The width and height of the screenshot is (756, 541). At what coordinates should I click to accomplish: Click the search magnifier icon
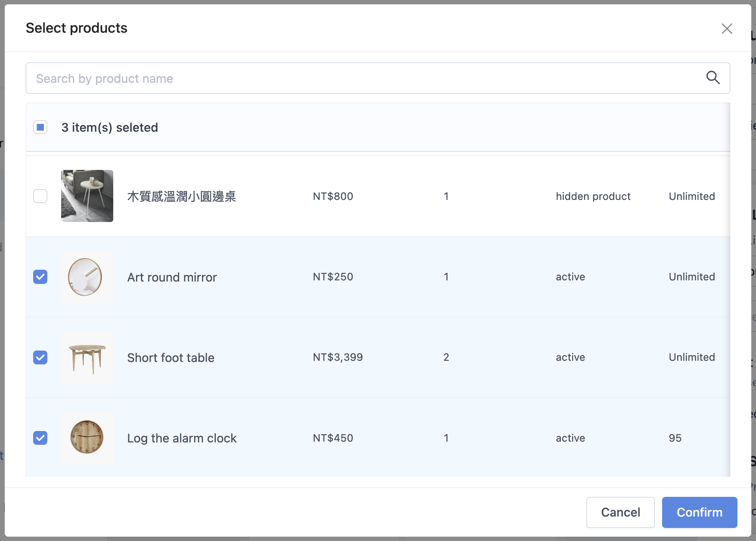[x=713, y=78]
